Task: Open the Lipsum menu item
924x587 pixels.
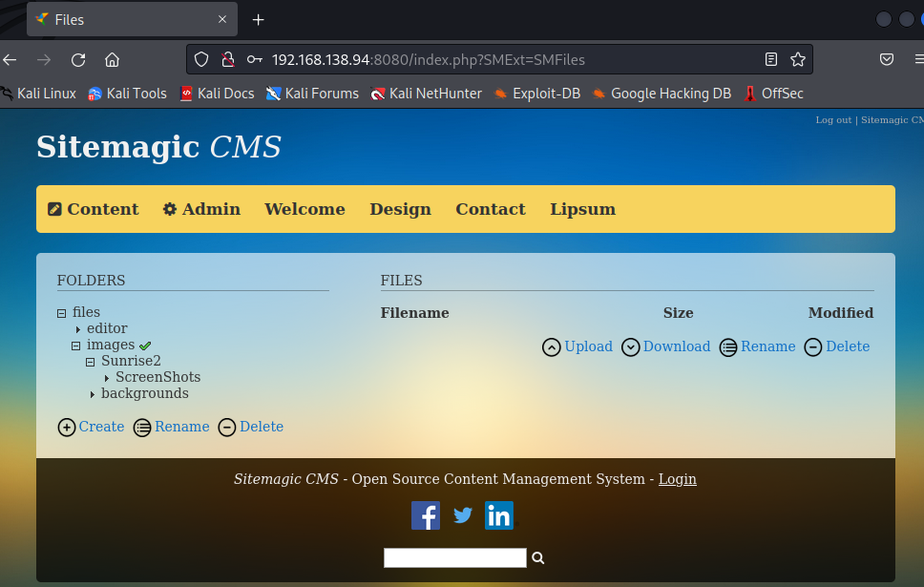Action: 583,209
